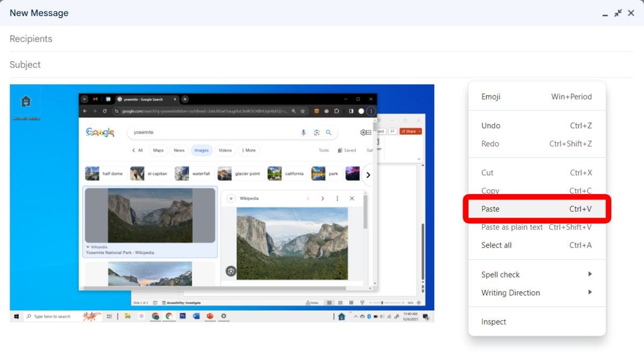Click the bookmark star in the address bar
The height and width of the screenshot is (356, 644).
[x=303, y=111]
